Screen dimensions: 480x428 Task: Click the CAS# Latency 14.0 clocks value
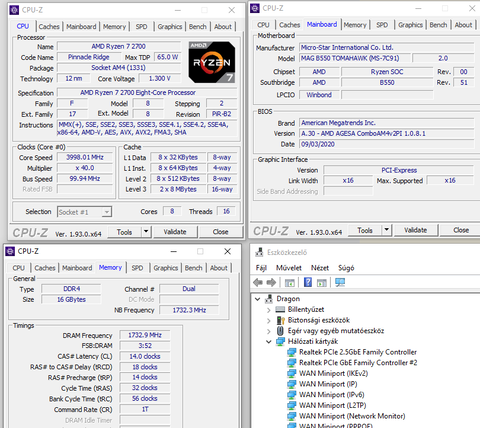145,356
